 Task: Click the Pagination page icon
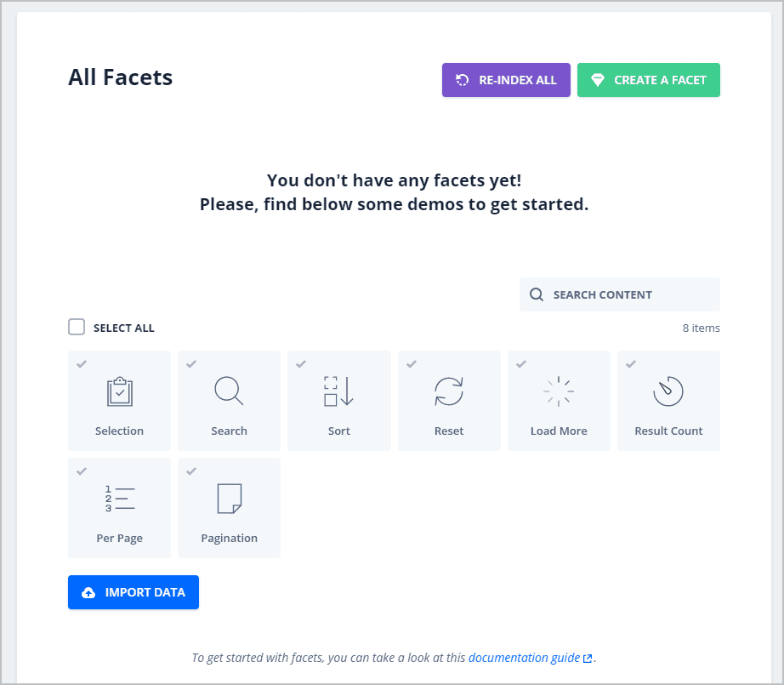[x=229, y=499]
